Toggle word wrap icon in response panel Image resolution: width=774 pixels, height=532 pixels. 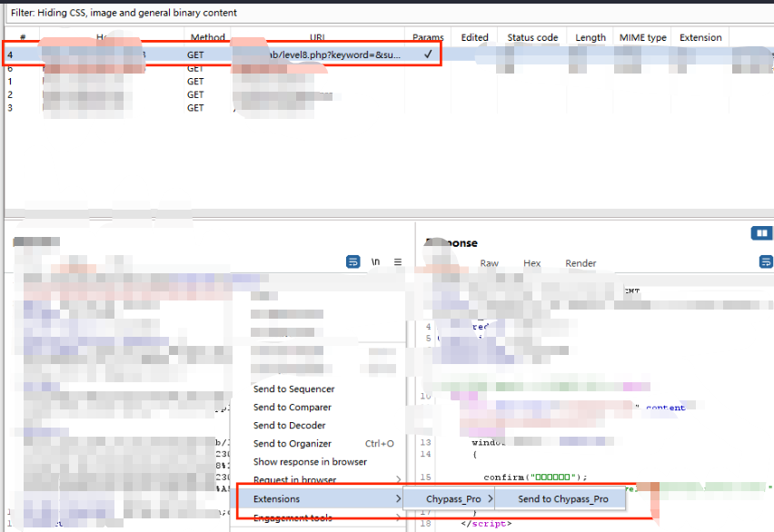point(766,261)
